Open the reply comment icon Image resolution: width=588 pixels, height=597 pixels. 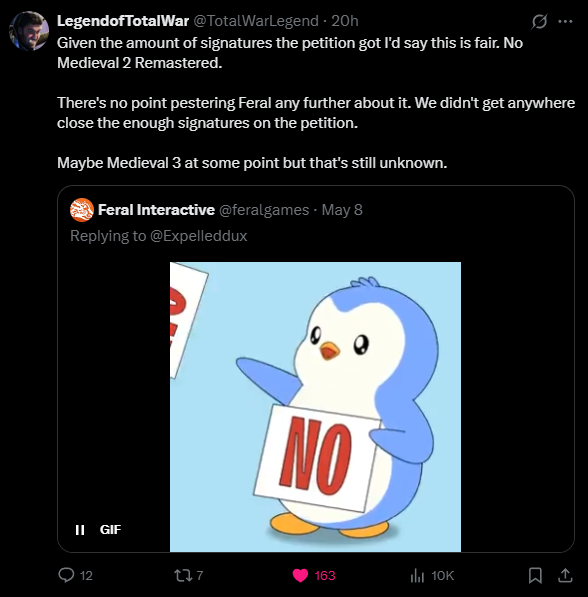click(x=66, y=575)
